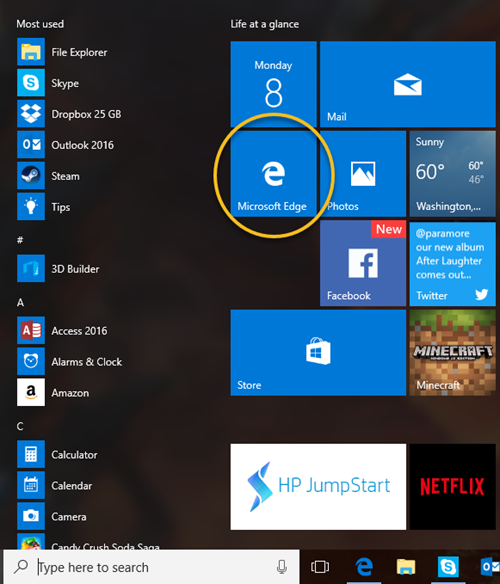The height and width of the screenshot is (584, 500).
Task: Open the Twitter live tile
Action: click(453, 263)
